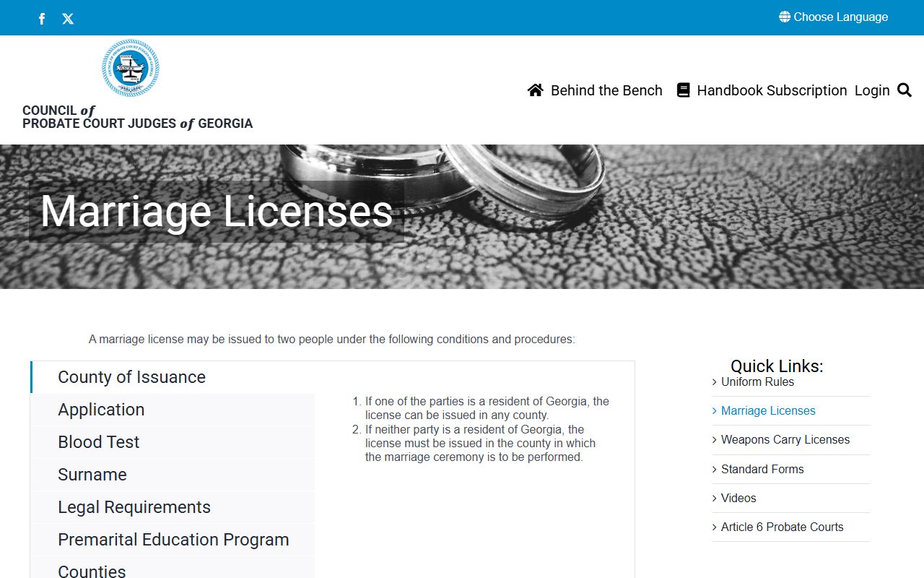Open the Premarital Education Program tab
The height and width of the screenshot is (578, 924).
pyautogui.click(x=173, y=540)
